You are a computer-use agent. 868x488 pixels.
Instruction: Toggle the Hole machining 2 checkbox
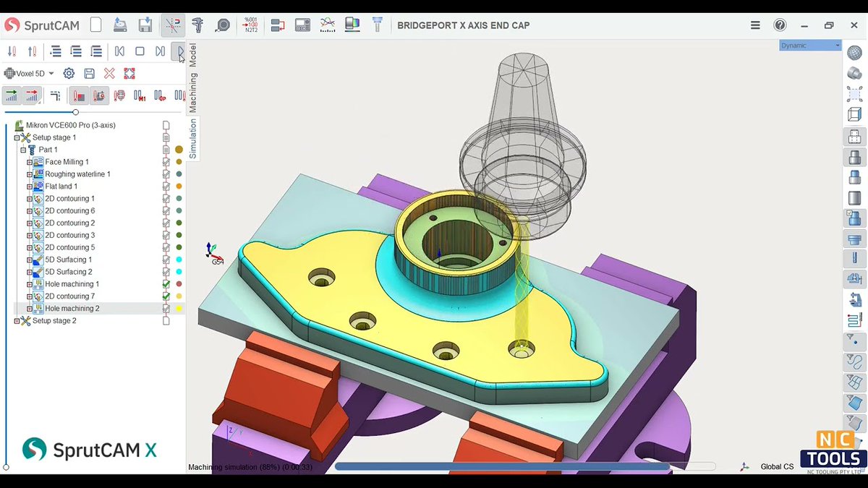(166, 309)
